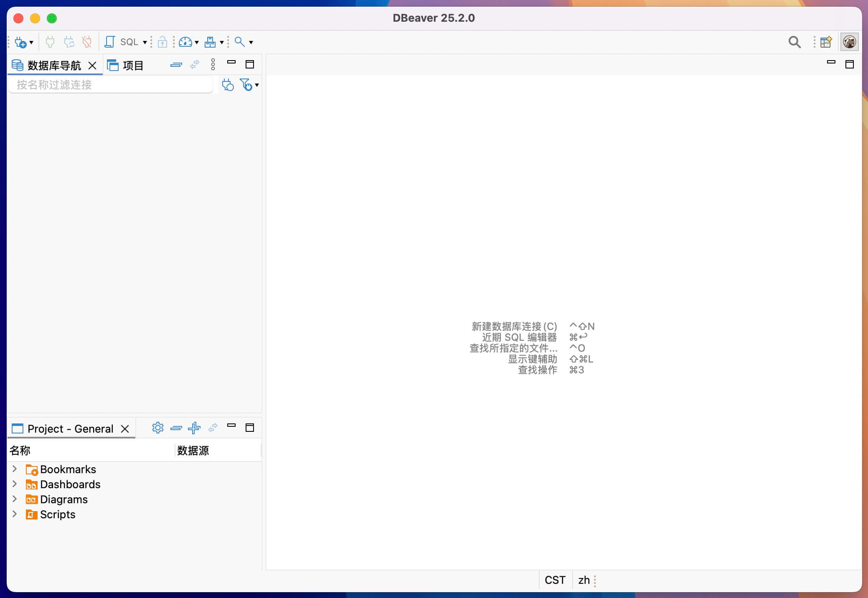Click the 名称 column header

click(x=91, y=451)
